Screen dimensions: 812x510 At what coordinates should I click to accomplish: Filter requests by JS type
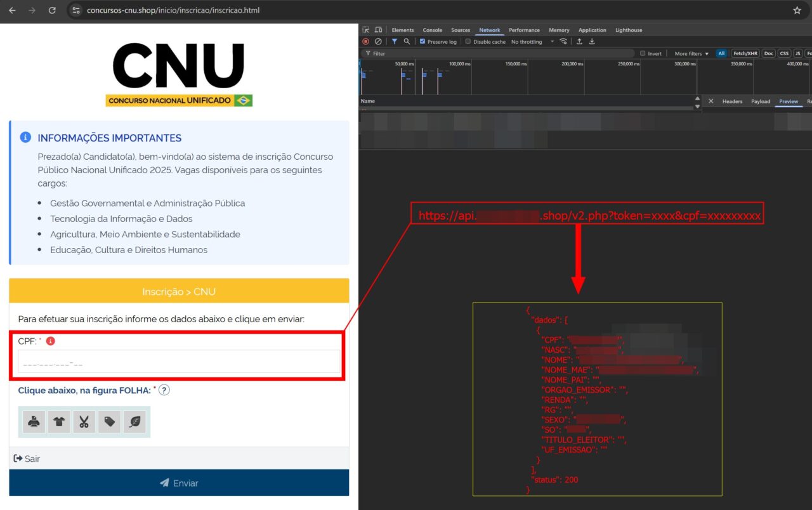tap(798, 53)
